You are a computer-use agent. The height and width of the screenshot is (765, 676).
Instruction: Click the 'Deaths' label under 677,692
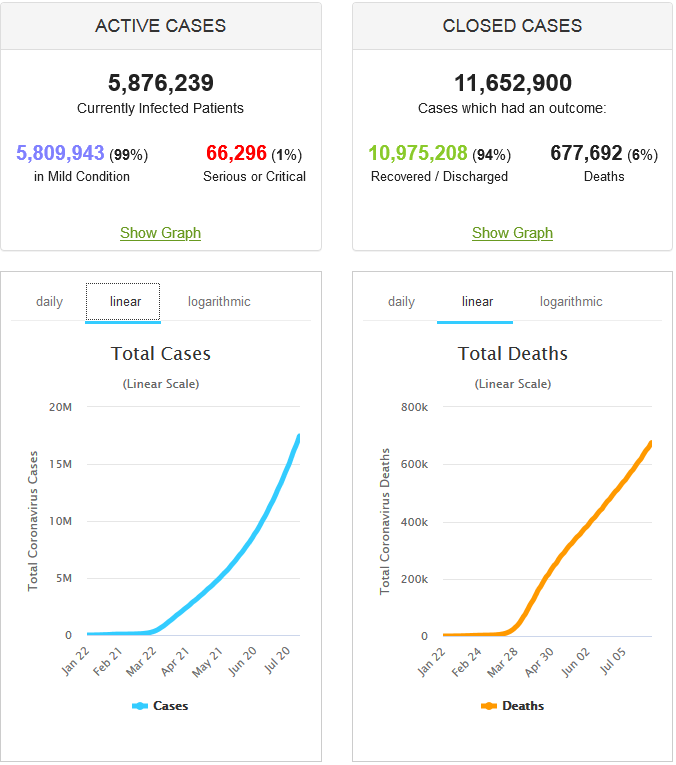pyautogui.click(x=604, y=176)
